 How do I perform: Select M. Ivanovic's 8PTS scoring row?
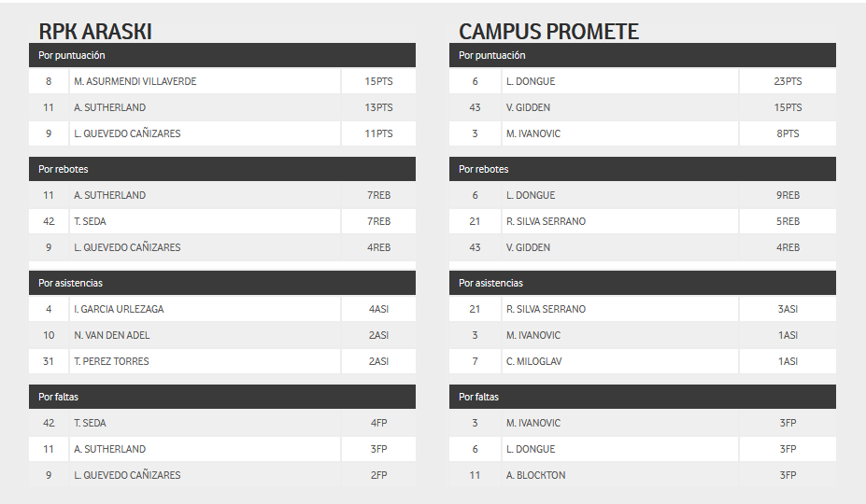pyautogui.click(x=643, y=133)
